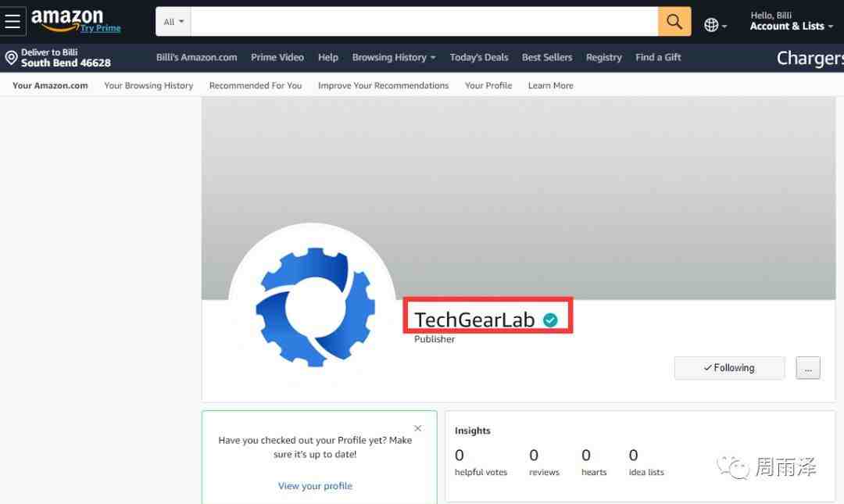Open Today's Deals in navigation bar
The height and width of the screenshot is (504, 844).
[x=478, y=57]
